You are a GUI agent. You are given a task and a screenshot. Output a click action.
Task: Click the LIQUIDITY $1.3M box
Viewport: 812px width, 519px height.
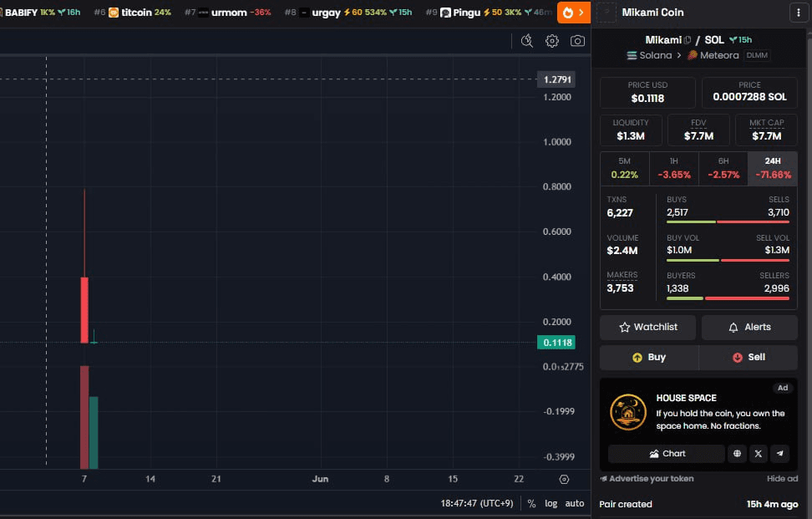631,130
